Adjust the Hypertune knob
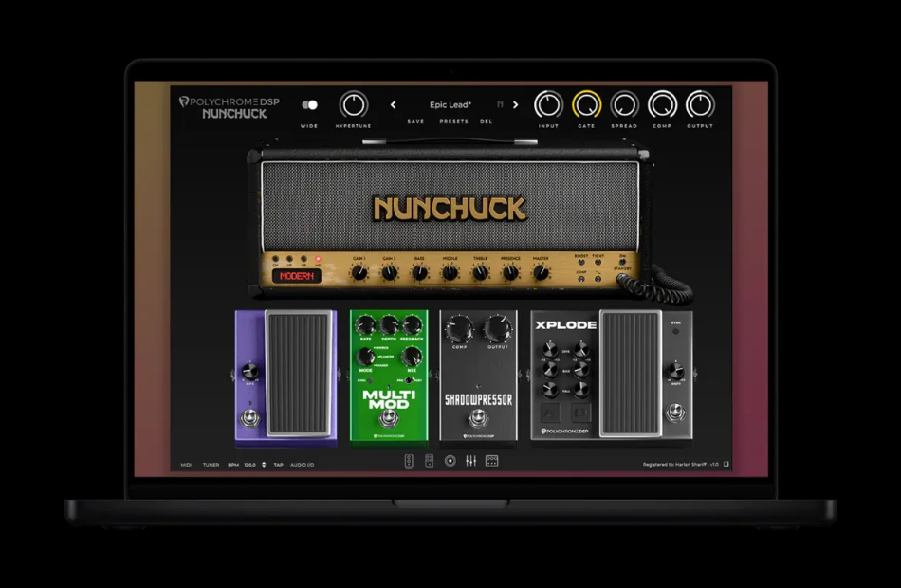The height and width of the screenshot is (588, 901). point(354,105)
